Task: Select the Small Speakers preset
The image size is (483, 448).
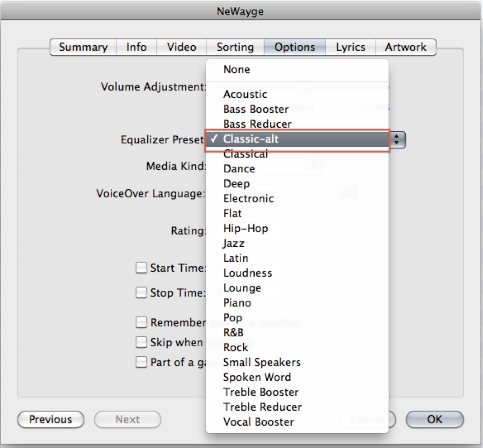Action: tap(262, 362)
